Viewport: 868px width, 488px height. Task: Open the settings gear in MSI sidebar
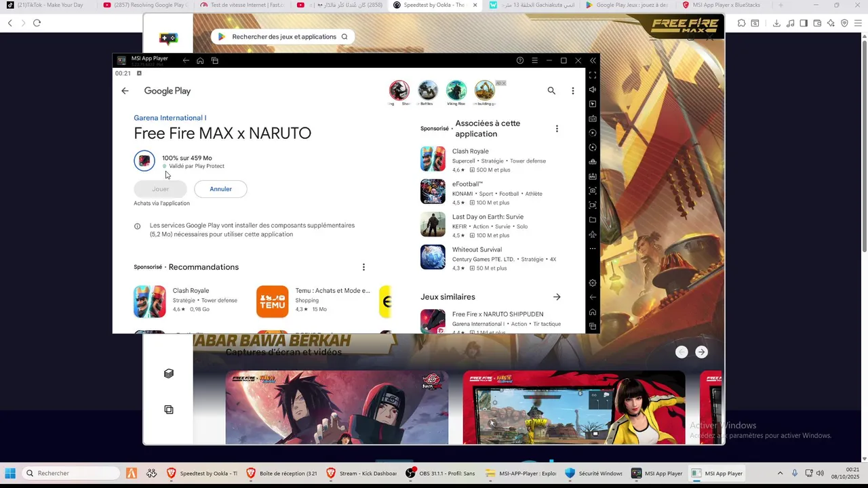593,283
